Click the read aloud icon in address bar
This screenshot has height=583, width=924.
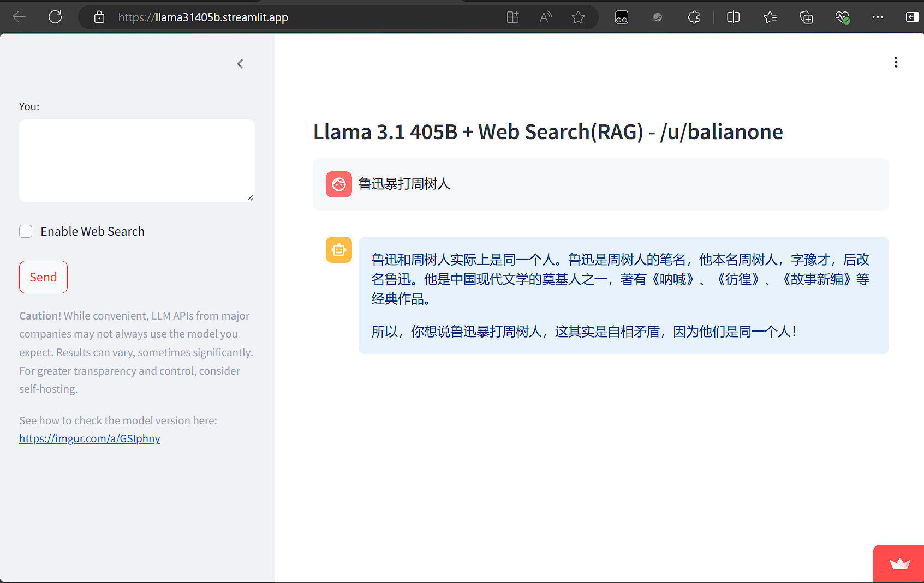545,17
